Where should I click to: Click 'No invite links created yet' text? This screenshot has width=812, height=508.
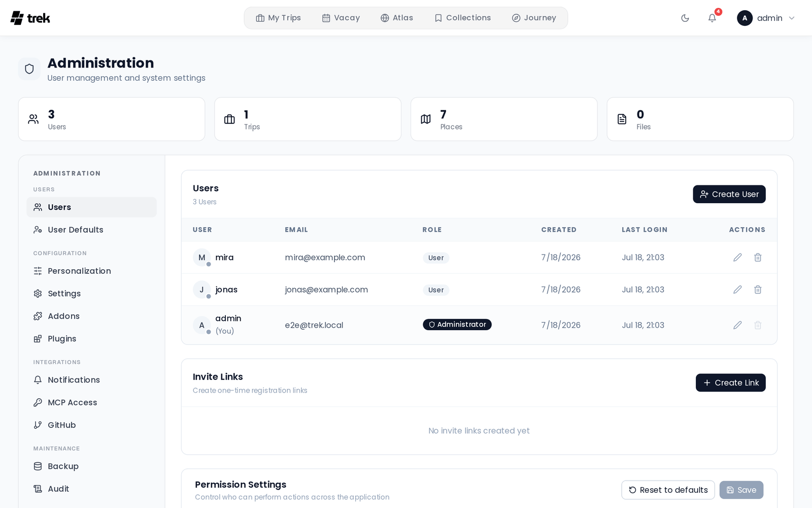479,431
